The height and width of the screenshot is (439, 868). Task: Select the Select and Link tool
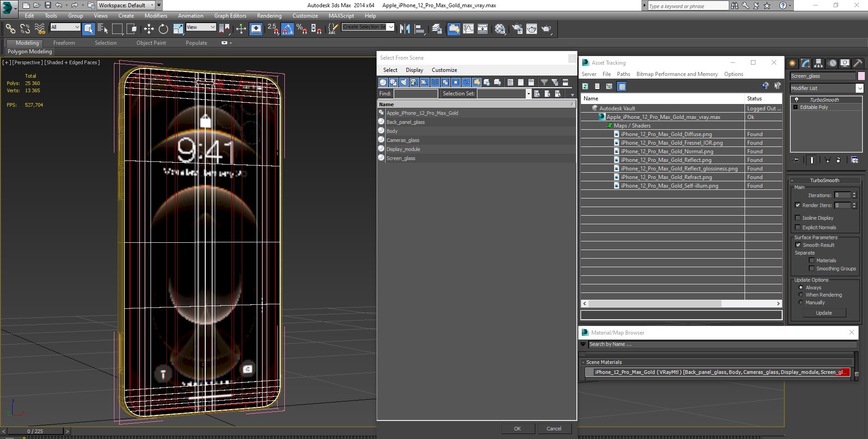click(x=10, y=29)
